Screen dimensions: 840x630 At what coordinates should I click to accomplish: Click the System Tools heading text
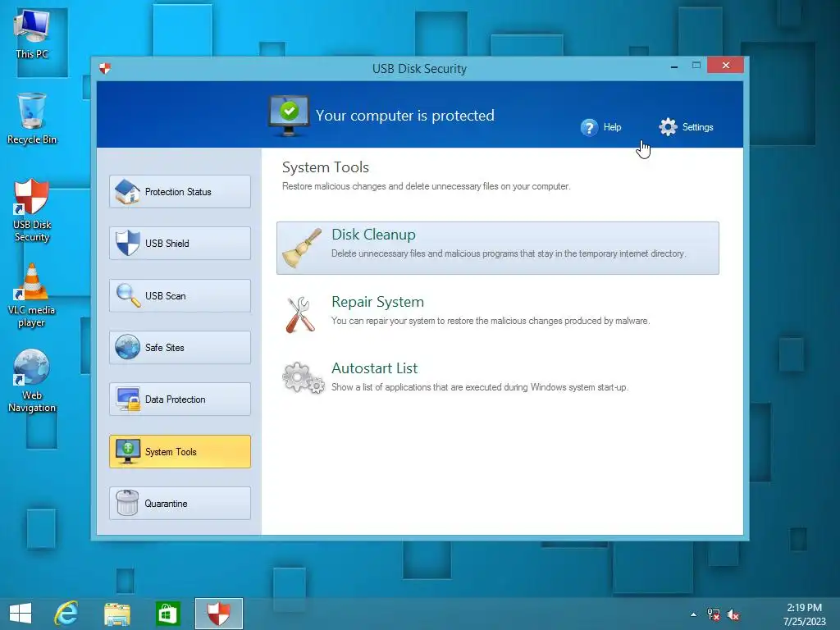(326, 167)
